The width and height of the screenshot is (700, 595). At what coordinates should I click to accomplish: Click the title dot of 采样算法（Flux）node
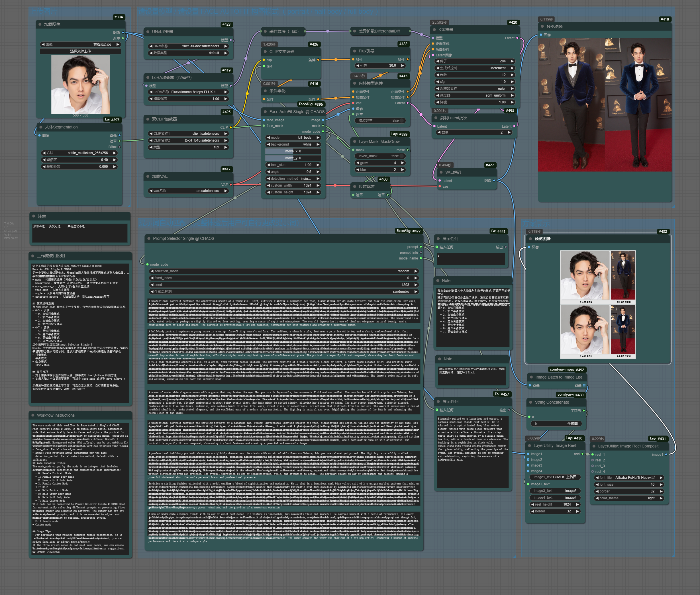[x=266, y=31]
